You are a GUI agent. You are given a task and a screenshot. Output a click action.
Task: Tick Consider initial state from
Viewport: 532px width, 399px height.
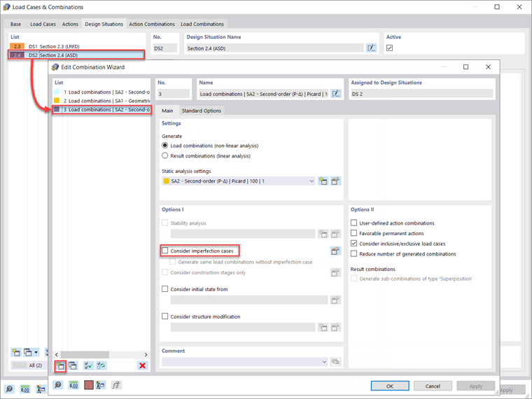(x=165, y=288)
